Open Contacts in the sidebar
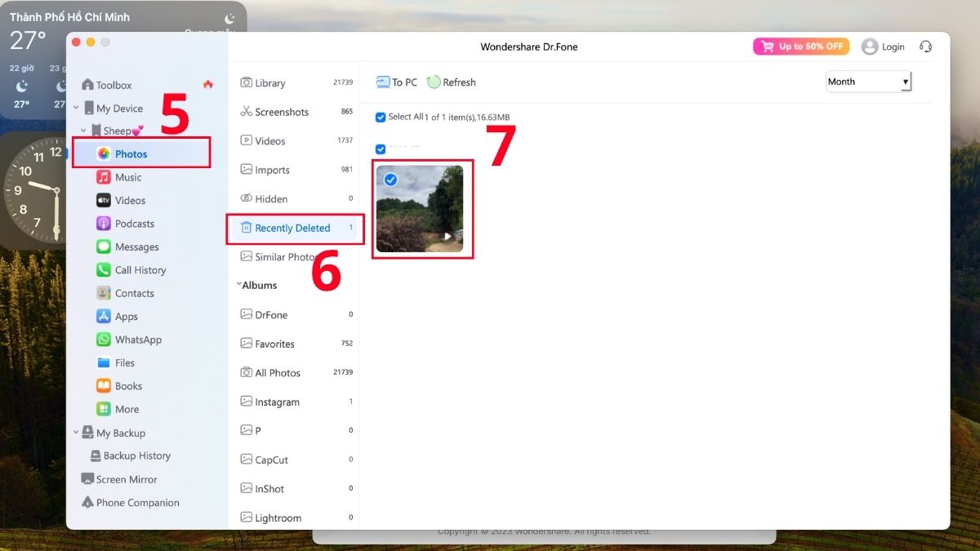This screenshot has height=551, width=980. (125, 293)
